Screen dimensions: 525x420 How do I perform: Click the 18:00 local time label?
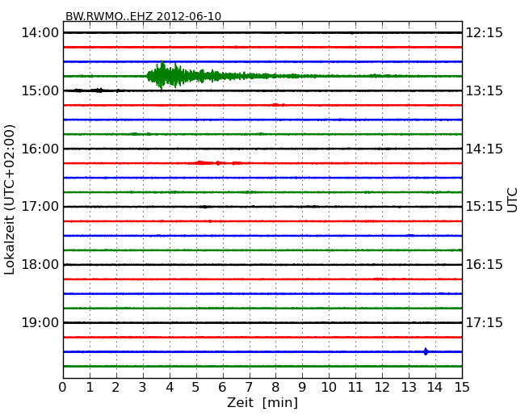coord(40,265)
